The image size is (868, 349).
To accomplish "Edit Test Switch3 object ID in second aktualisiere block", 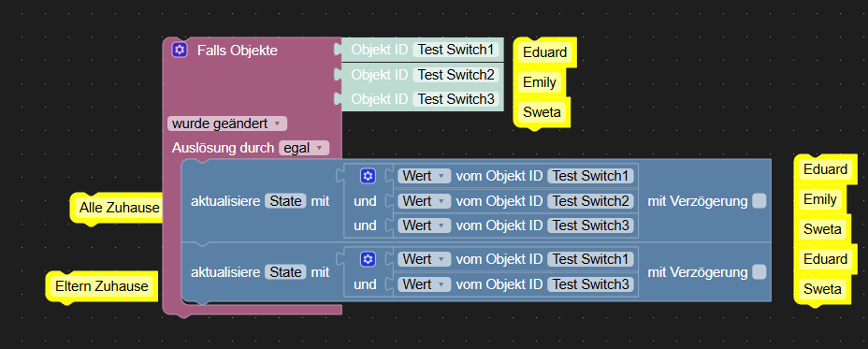I will pyautogui.click(x=590, y=284).
